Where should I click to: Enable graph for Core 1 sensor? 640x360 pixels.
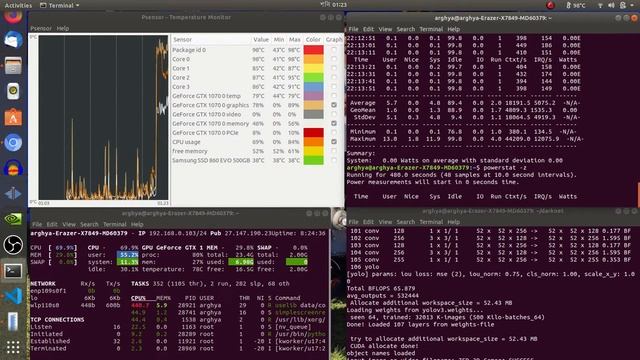pos(334,68)
